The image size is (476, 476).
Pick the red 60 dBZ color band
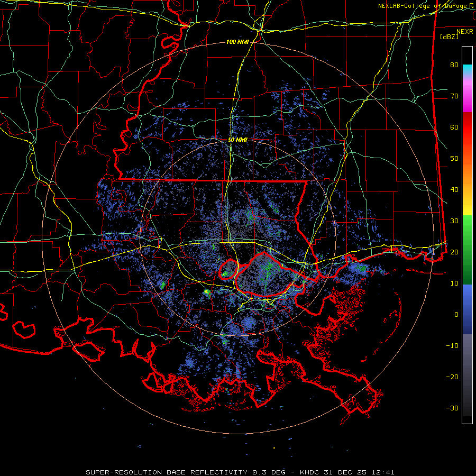[467, 127]
